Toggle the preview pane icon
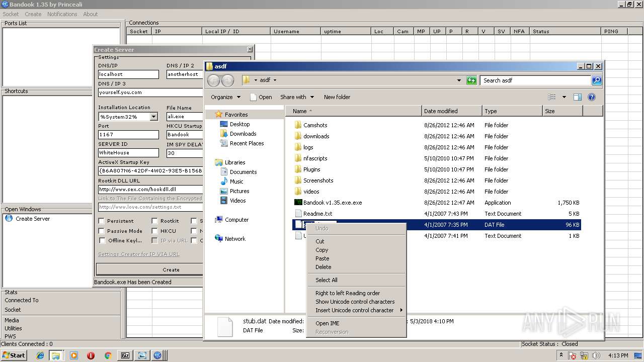Image resolution: width=644 pixels, height=362 pixels. click(x=578, y=97)
